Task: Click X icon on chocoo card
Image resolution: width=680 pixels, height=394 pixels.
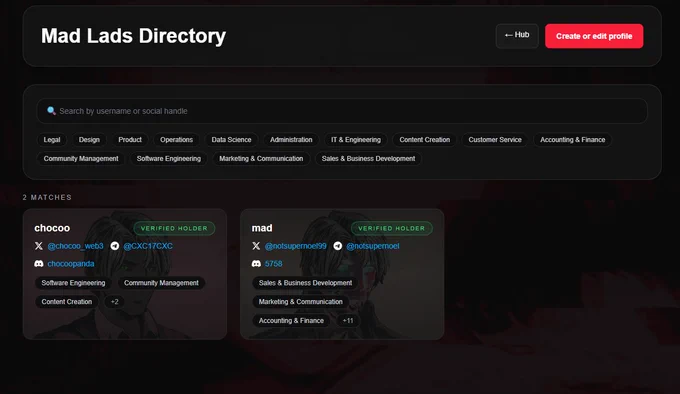Action: click(39, 246)
